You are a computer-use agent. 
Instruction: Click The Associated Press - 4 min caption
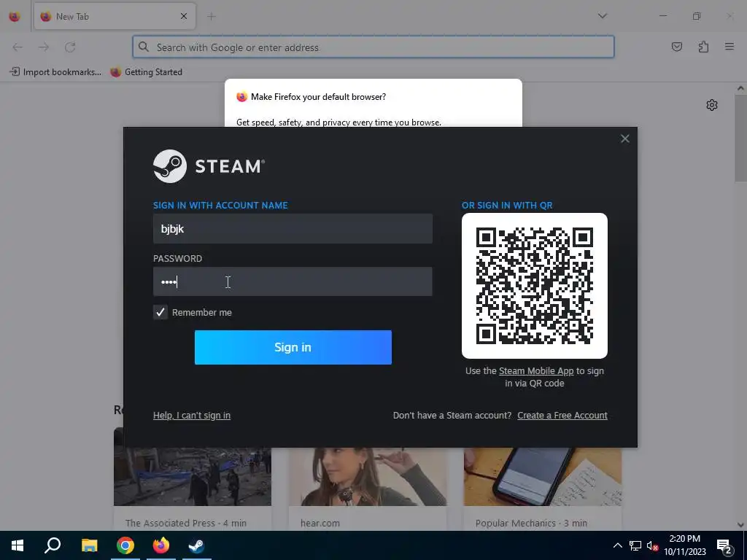pyautogui.click(x=186, y=523)
